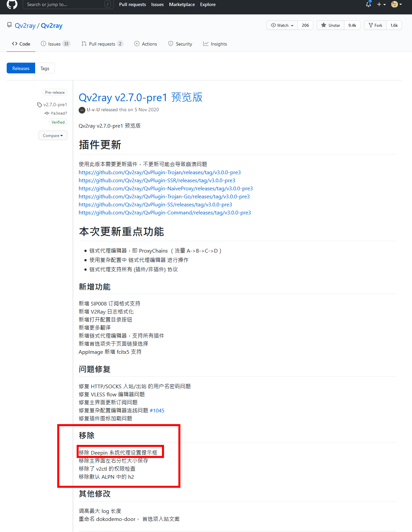Open Qv2ray v2.7.0-pre1 release title
This screenshot has height=532, width=412.
(x=141, y=97)
